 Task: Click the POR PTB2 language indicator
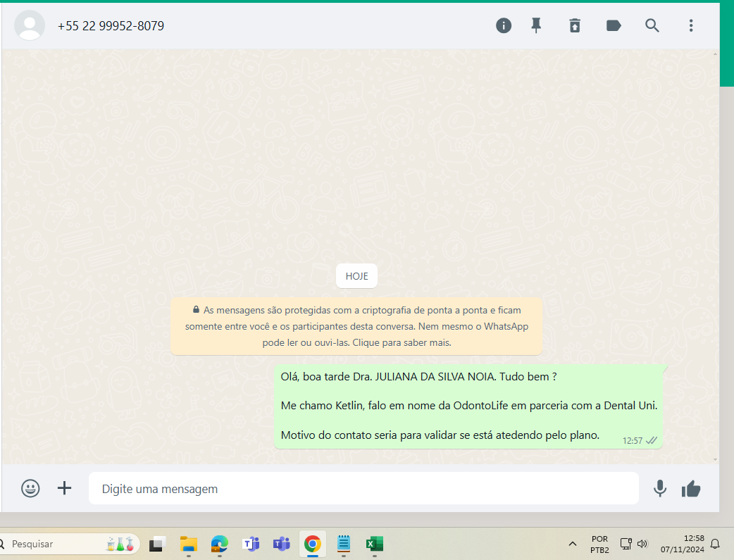point(599,544)
